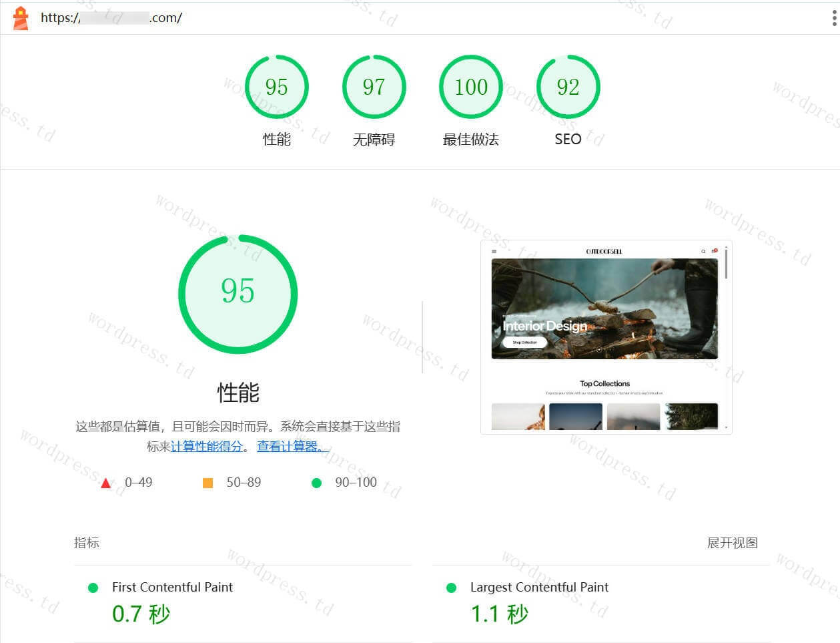Click the Lighthouse logo icon

point(21,18)
